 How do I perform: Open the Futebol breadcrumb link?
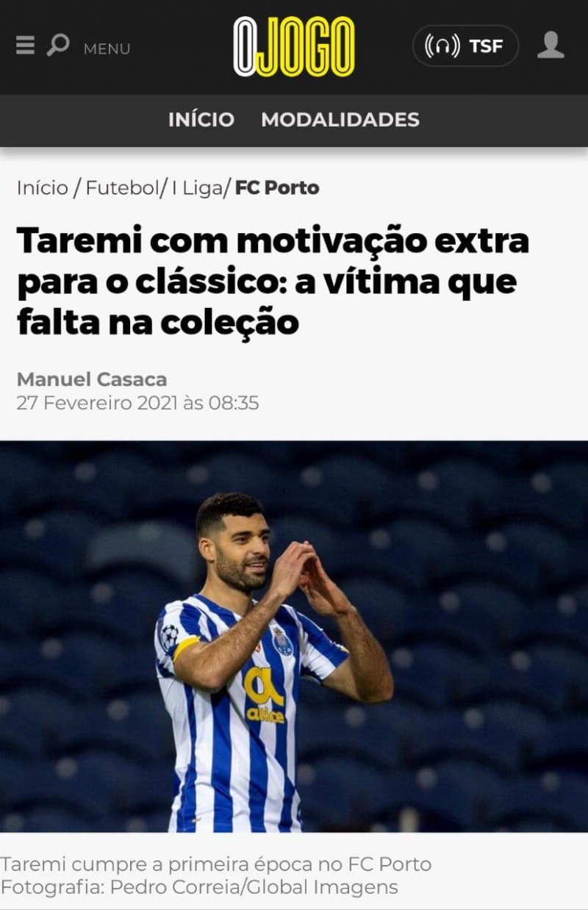122,187
